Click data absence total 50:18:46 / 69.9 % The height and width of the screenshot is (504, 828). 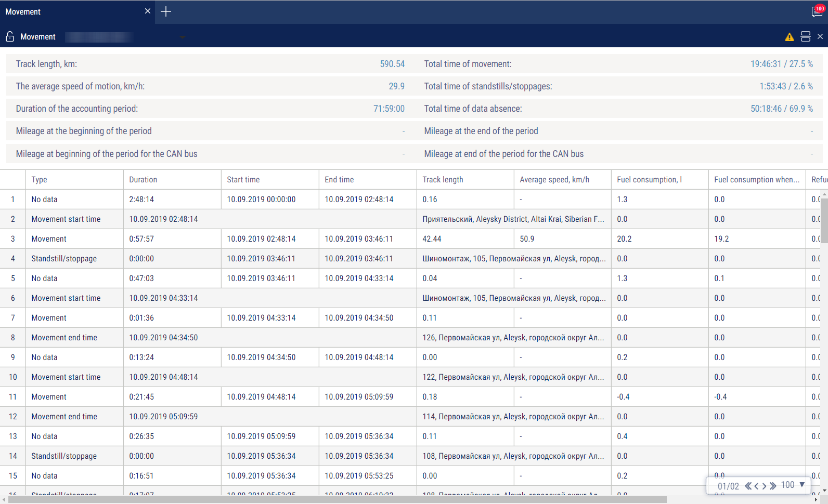[781, 109]
